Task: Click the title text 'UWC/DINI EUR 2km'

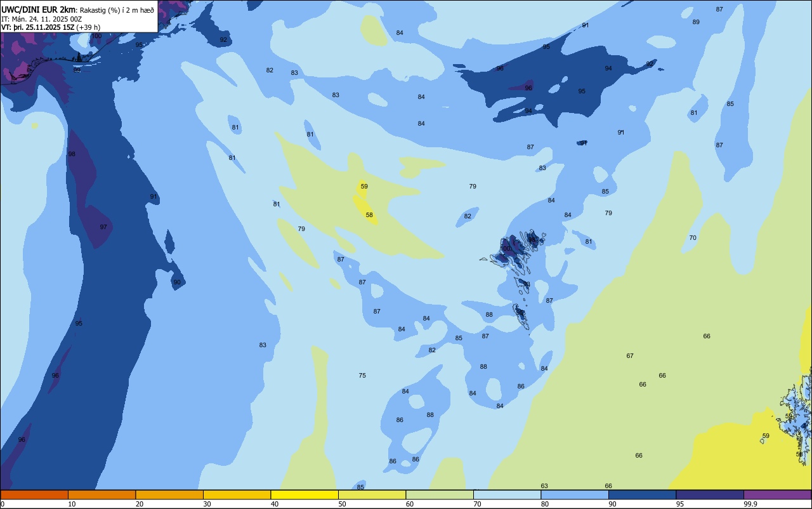Action: pos(39,9)
